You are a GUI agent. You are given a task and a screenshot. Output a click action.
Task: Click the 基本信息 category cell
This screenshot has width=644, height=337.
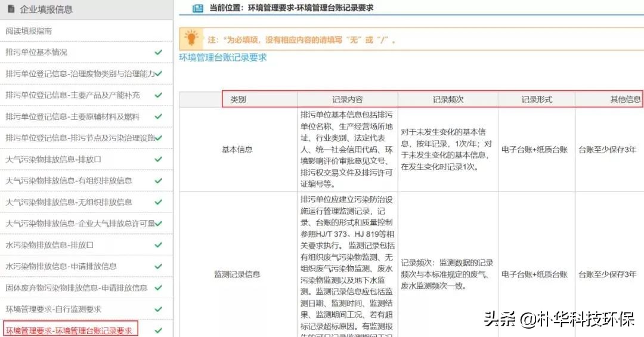click(x=237, y=150)
